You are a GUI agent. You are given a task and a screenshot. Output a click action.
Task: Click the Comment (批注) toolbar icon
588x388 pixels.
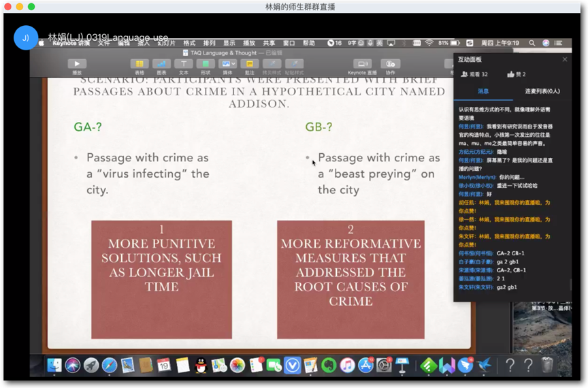click(250, 64)
